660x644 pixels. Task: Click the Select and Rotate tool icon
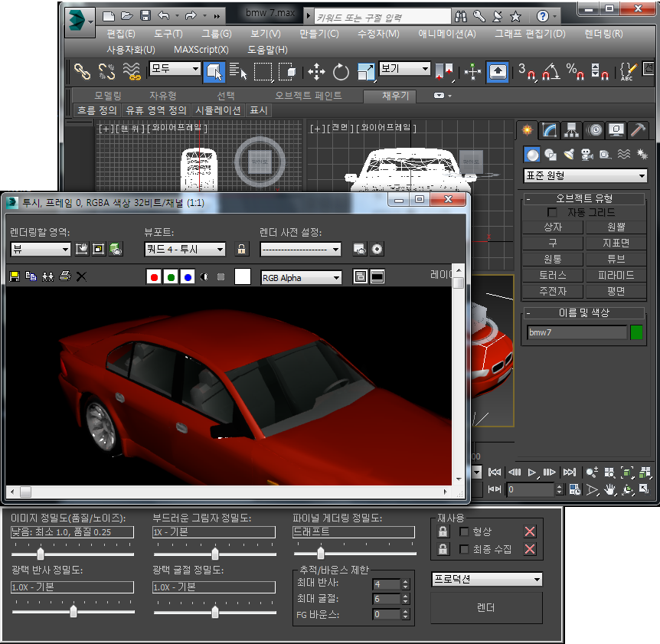[341, 72]
